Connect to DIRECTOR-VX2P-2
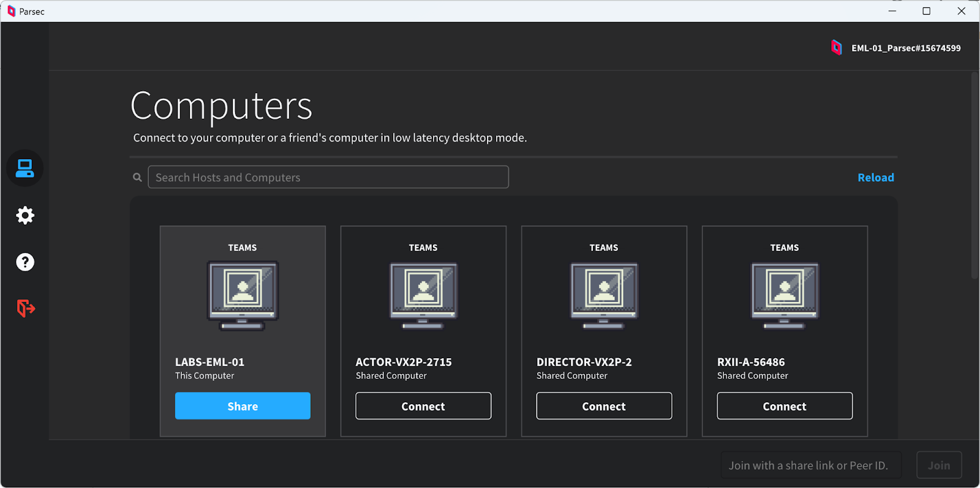This screenshot has height=488, width=980. [604, 406]
